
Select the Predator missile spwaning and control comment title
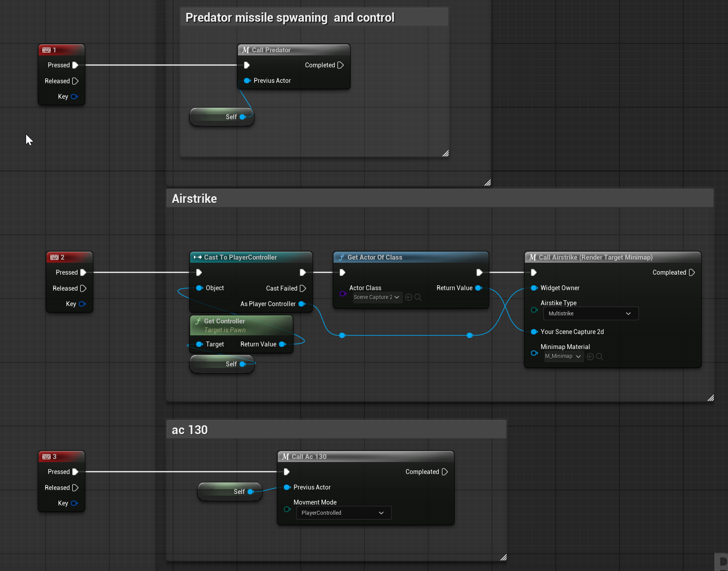290,18
